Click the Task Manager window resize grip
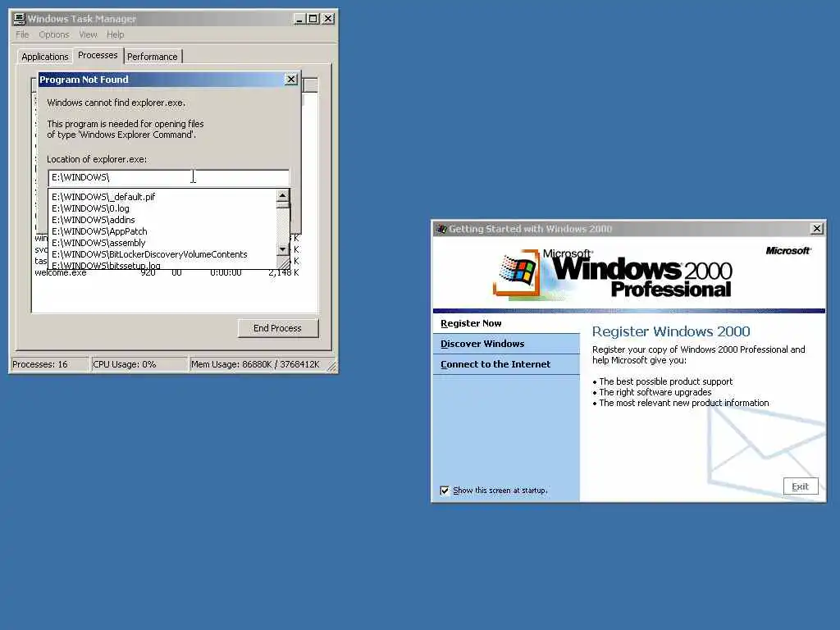840x630 pixels. click(x=332, y=367)
